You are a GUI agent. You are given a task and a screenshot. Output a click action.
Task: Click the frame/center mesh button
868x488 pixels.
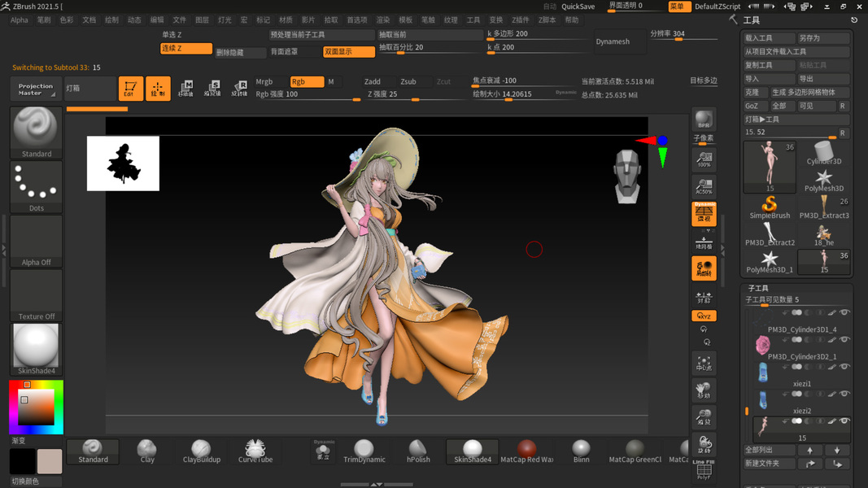tap(704, 363)
